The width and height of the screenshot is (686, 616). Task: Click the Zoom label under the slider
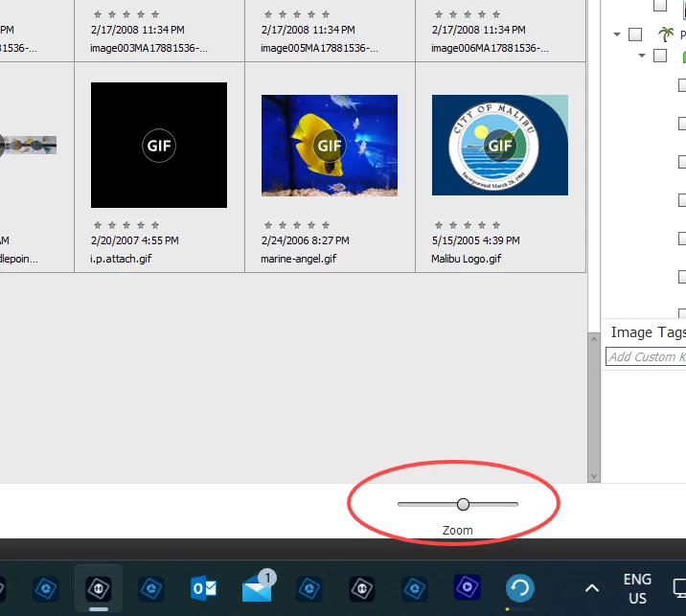458,530
